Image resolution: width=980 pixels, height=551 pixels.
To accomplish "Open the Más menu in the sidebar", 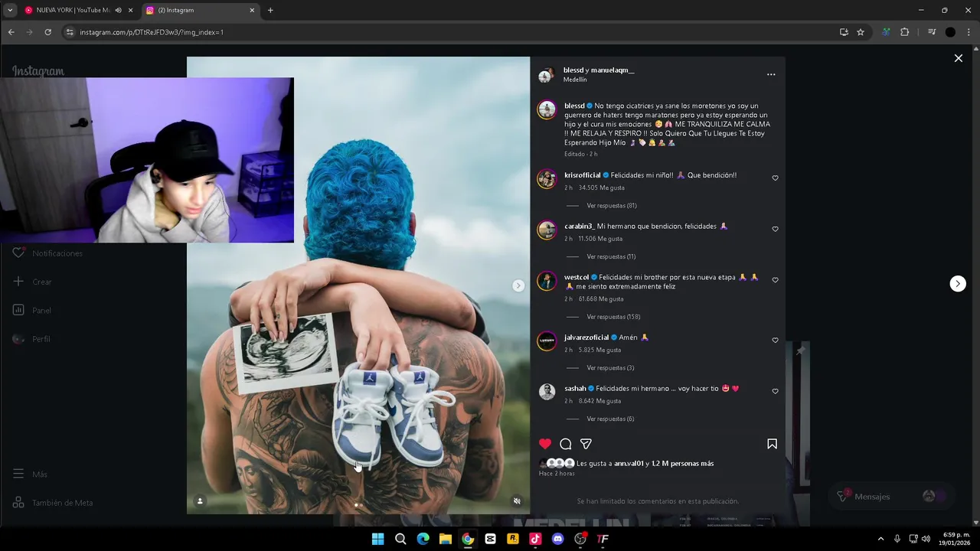I will coord(30,474).
